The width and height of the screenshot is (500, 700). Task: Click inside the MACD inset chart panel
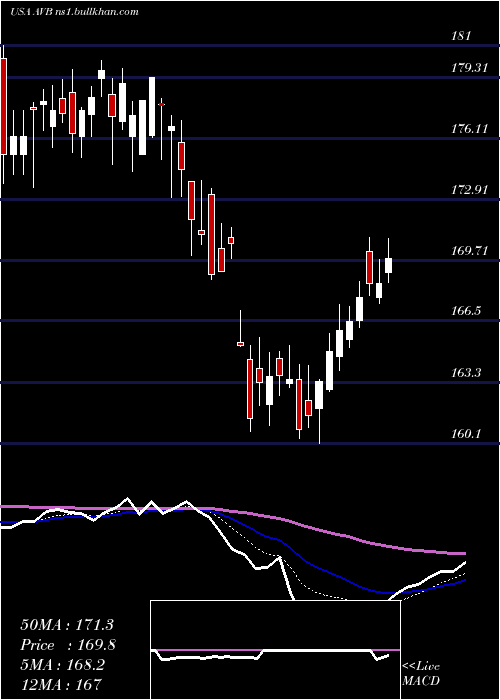tap(275, 650)
